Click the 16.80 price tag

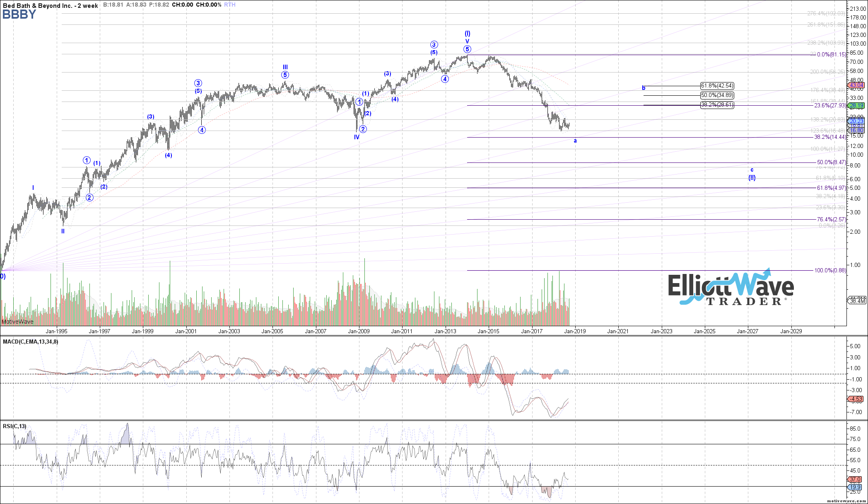click(x=856, y=131)
